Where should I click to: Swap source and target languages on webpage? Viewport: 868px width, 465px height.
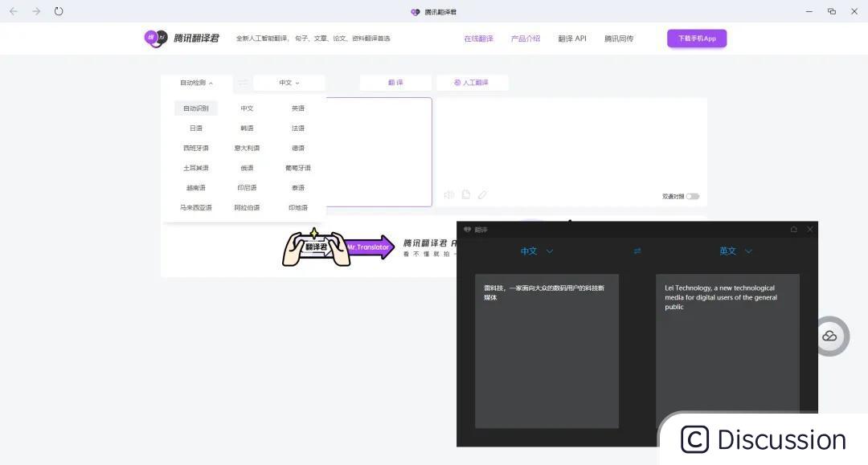point(243,83)
